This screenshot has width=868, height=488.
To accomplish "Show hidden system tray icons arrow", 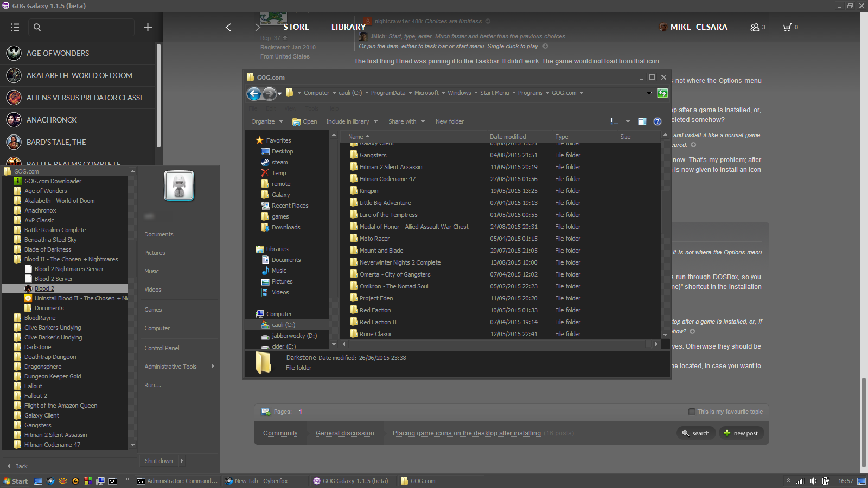I will click(788, 480).
